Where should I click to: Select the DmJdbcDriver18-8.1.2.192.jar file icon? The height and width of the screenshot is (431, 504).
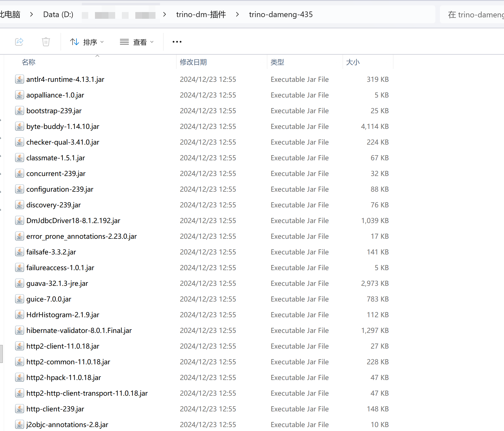click(x=19, y=221)
